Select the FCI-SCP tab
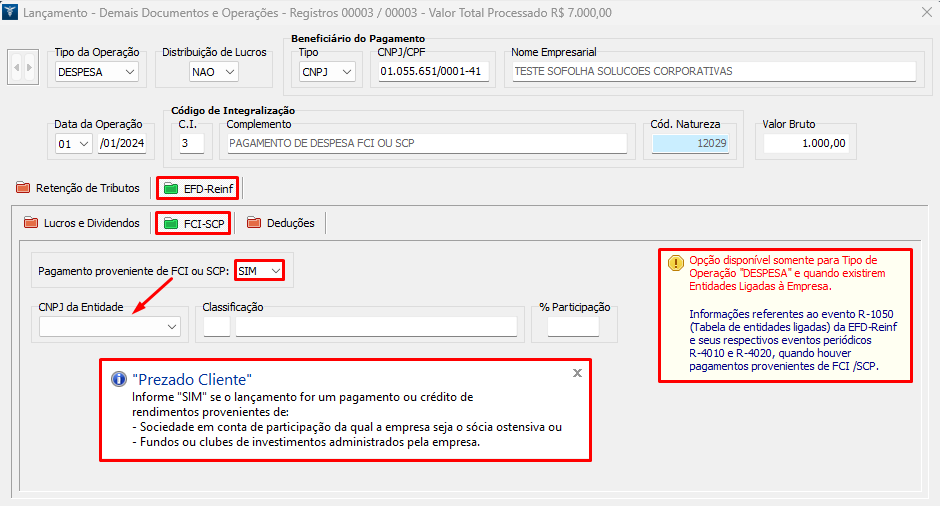The height and width of the screenshot is (507, 940). pyautogui.click(x=194, y=223)
